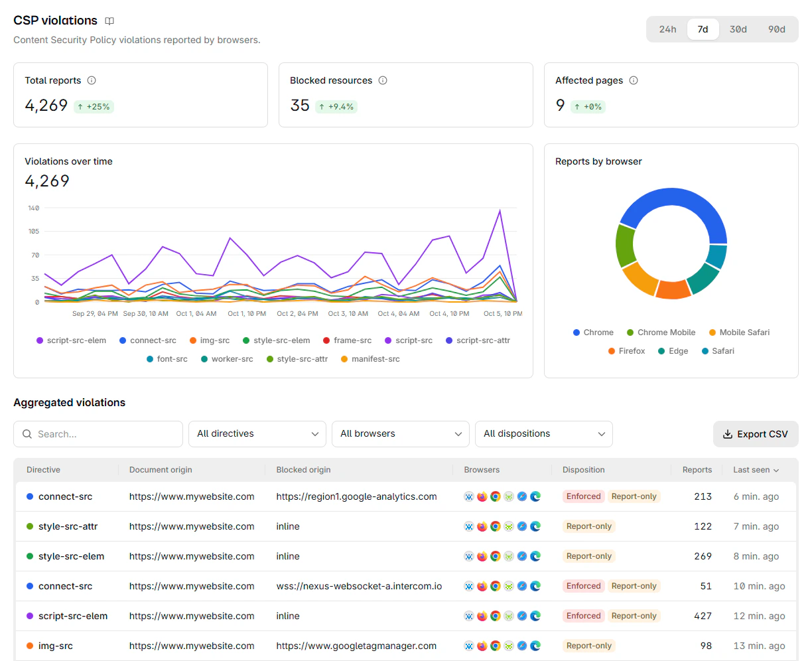Click the Chrome icon in the script-src-elem row

tap(496, 616)
